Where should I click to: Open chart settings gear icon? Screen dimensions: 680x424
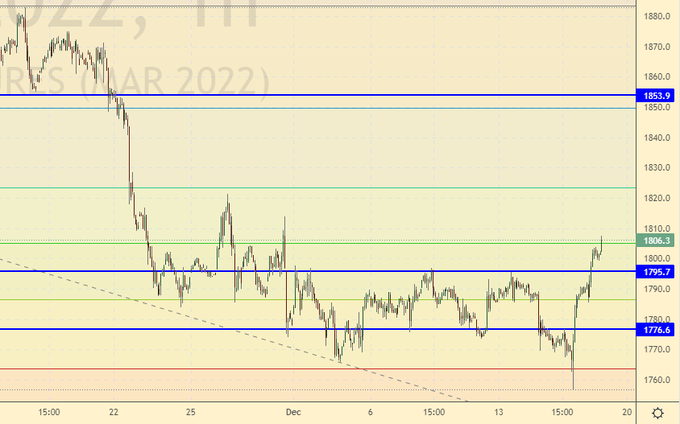(657, 412)
